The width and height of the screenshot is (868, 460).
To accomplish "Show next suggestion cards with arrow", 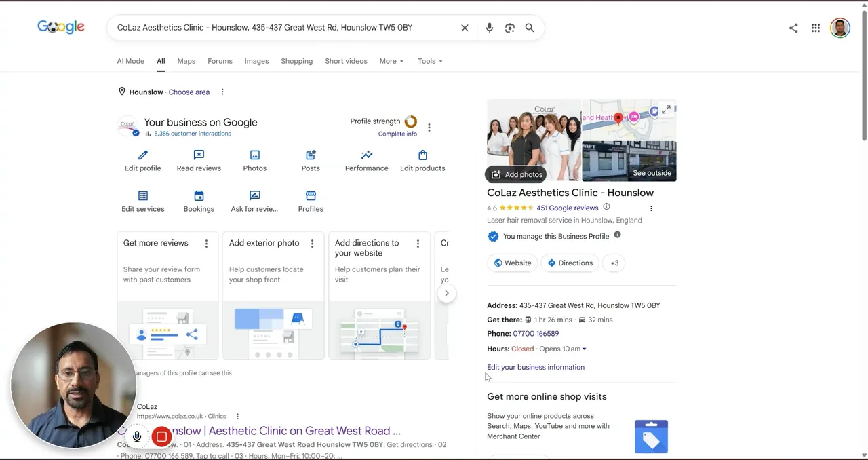I will [x=446, y=294].
